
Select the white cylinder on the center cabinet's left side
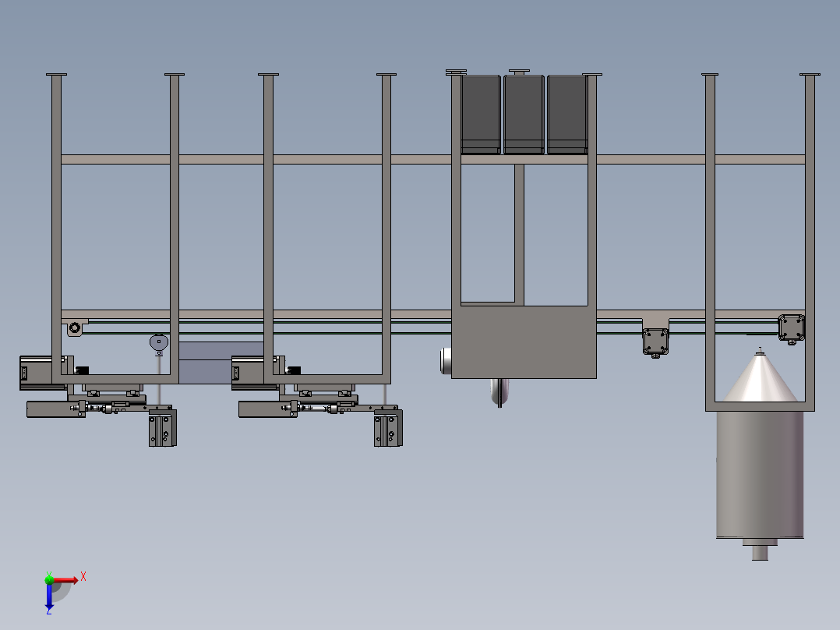[446, 360]
